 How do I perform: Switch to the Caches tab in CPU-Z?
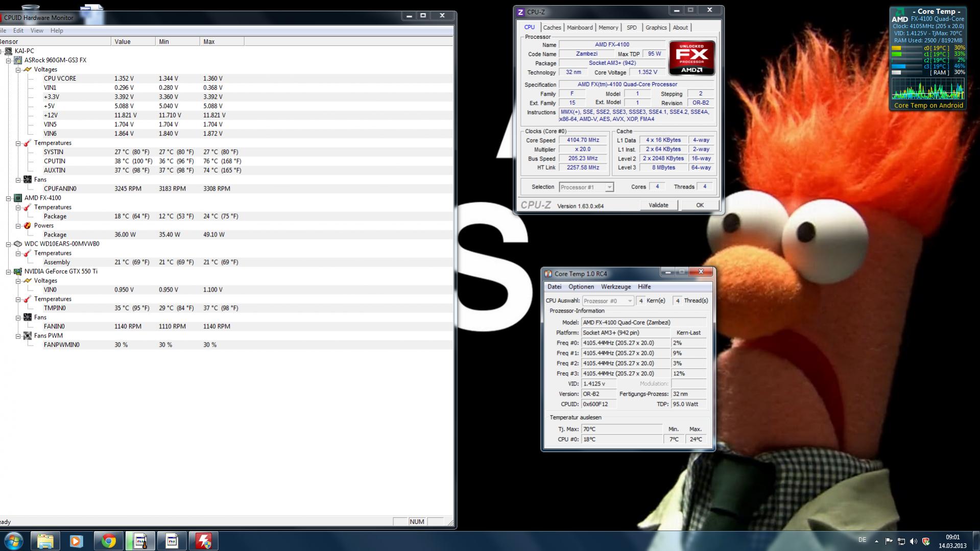(x=552, y=28)
